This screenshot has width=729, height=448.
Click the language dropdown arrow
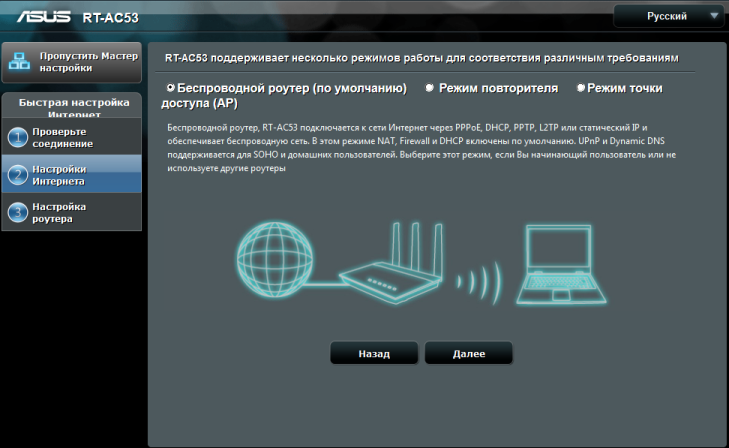[x=714, y=16]
